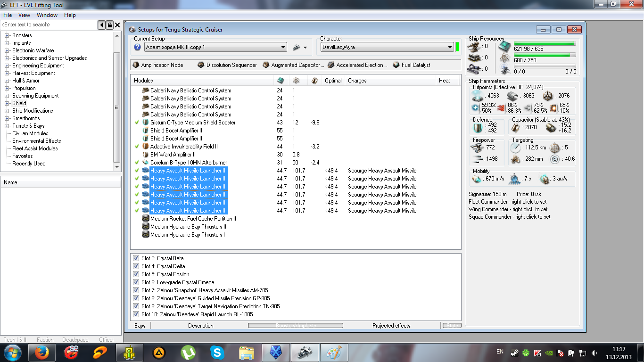
Task: Click the Corelum B-Type 10MN Afterburner icon
Action: click(x=146, y=163)
